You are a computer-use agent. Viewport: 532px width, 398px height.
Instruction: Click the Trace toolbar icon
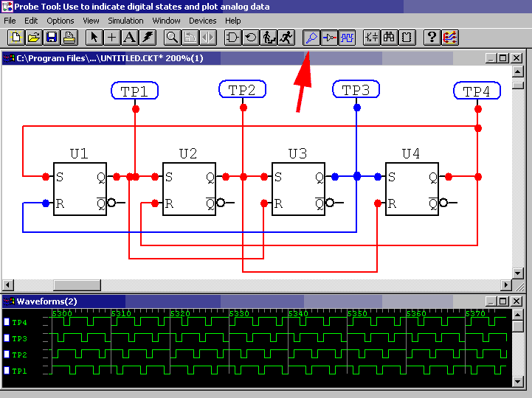click(x=329, y=38)
